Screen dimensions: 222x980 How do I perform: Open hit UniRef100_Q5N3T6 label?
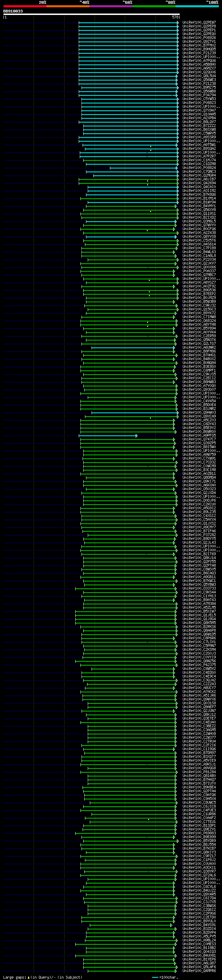[x=199, y=340]
